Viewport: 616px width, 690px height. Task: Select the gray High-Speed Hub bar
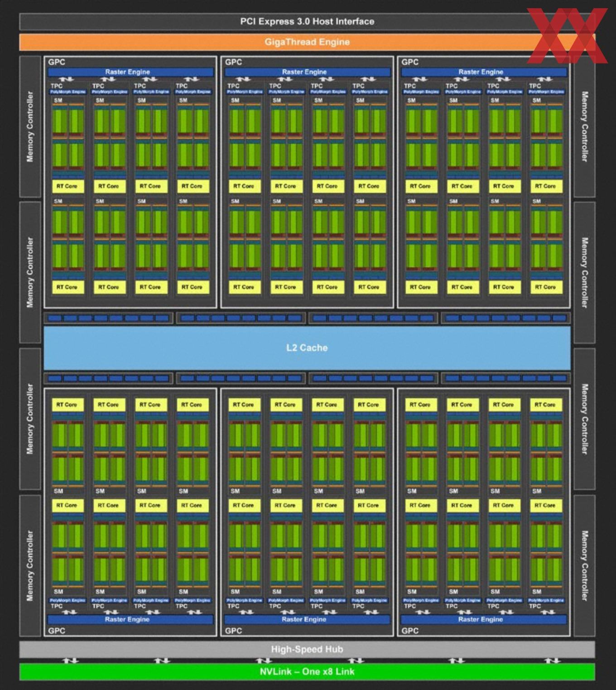pyautogui.click(x=307, y=649)
